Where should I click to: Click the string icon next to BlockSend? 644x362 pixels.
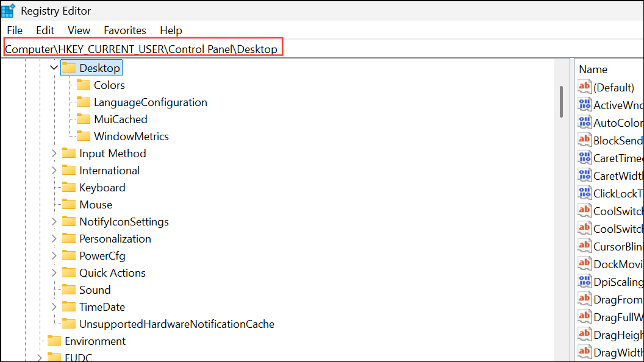tap(584, 140)
